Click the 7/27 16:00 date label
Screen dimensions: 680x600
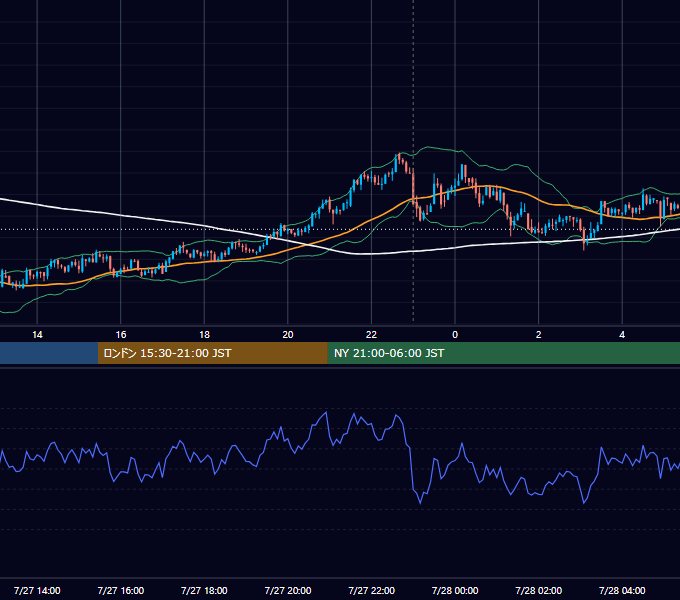click(x=121, y=590)
